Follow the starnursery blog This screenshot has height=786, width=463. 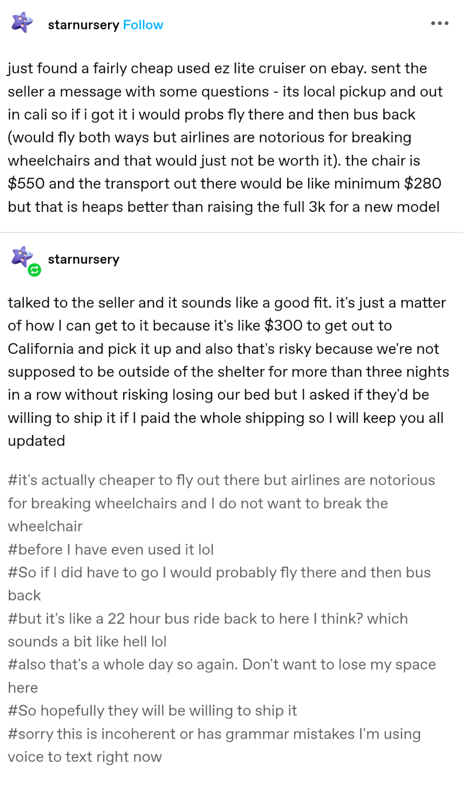click(x=143, y=25)
